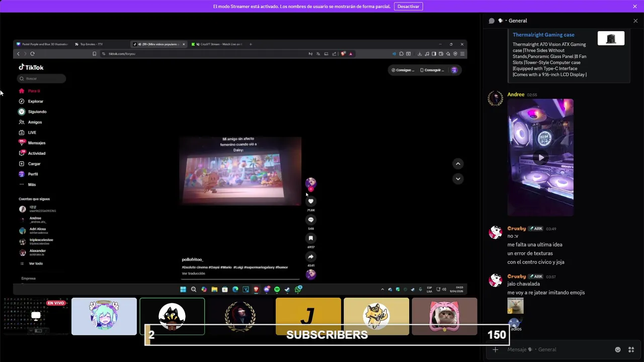Screen dimensions: 644x362
Task: Open Mensajes in TikTok sidebar
Action: tap(32, 143)
